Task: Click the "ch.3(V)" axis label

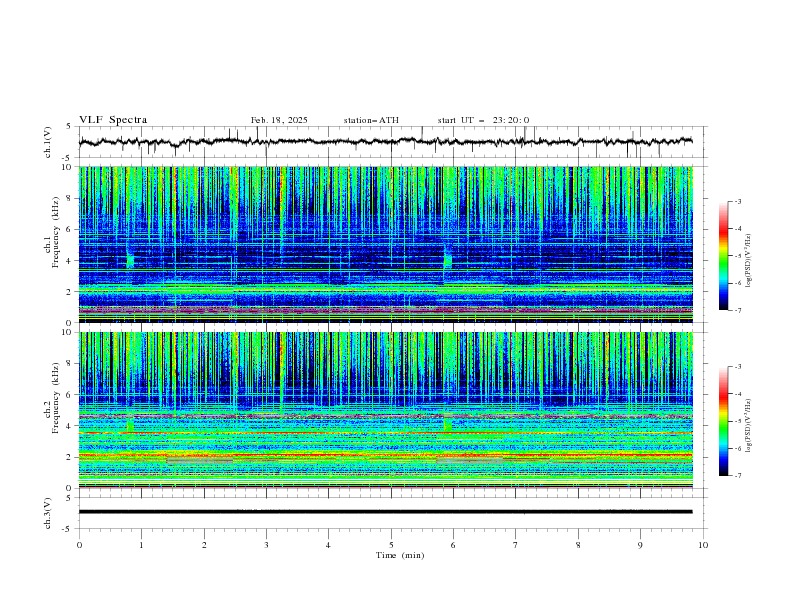Action: point(48,513)
